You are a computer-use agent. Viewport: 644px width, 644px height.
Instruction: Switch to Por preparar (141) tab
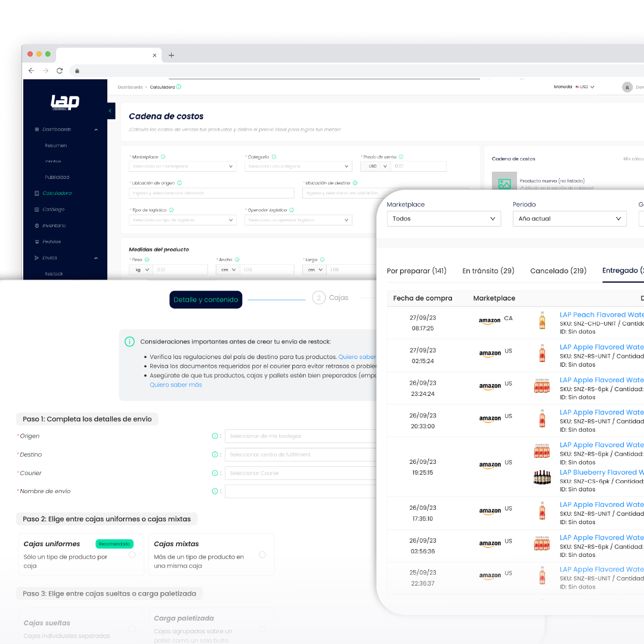click(x=416, y=271)
